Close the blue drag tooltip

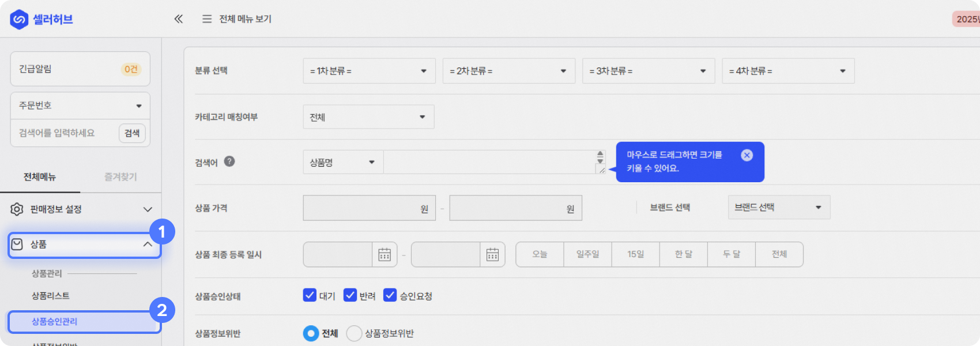point(747,155)
